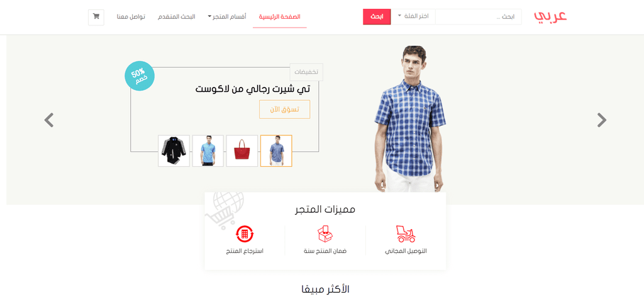The height and width of the screenshot is (297, 644).
Task: Open the shopping cart icon
Action: pyautogui.click(x=96, y=17)
